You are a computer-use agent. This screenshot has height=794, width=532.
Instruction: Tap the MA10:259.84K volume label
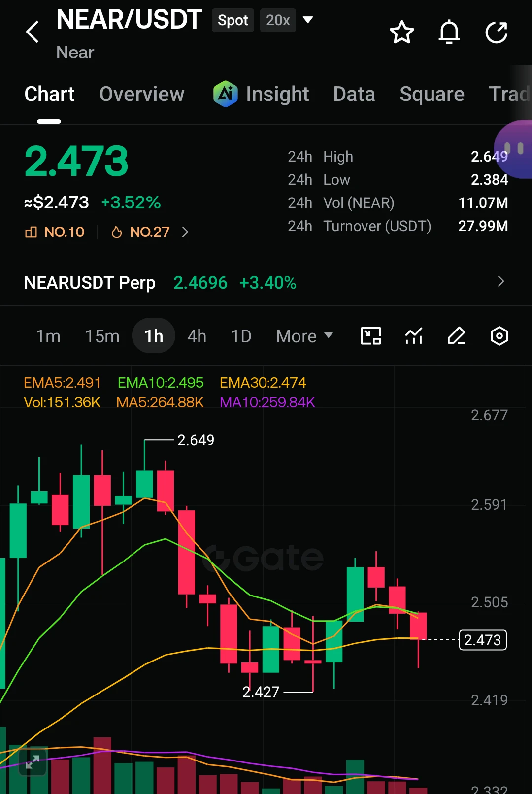pyautogui.click(x=267, y=402)
